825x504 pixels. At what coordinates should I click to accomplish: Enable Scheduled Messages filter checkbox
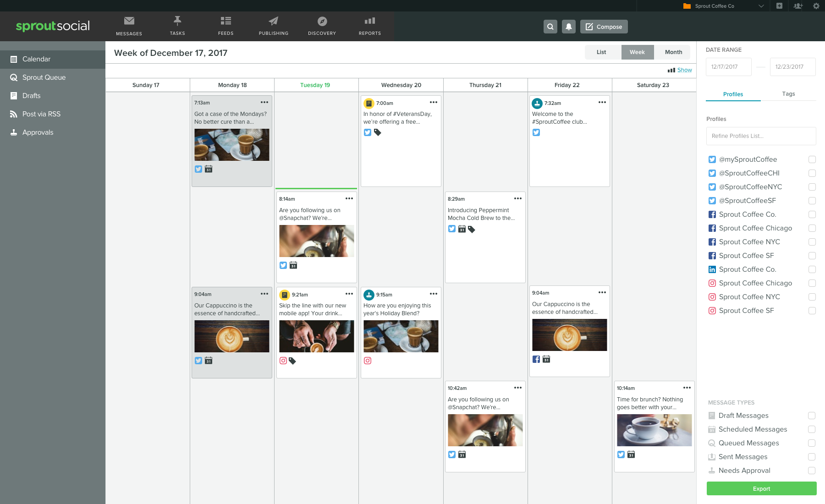pyautogui.click(x=812, y=429)
